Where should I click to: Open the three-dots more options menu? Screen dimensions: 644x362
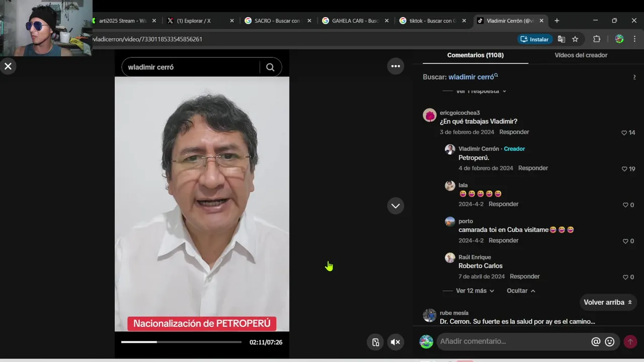pos(395,66)
